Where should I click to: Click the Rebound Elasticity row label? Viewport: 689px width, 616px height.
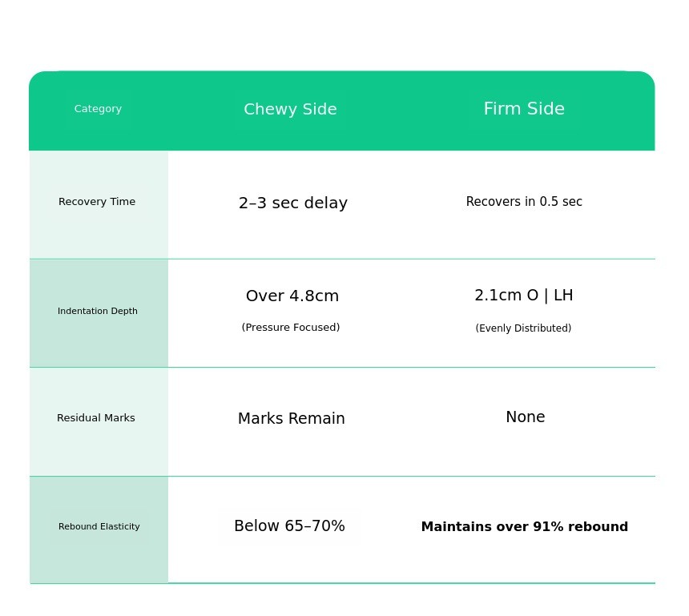pos(99,526)
